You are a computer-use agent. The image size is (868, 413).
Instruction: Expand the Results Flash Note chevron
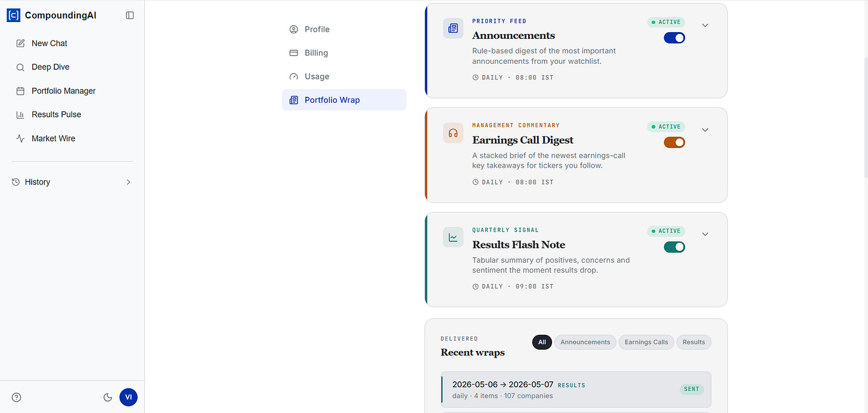pos(705,234)
